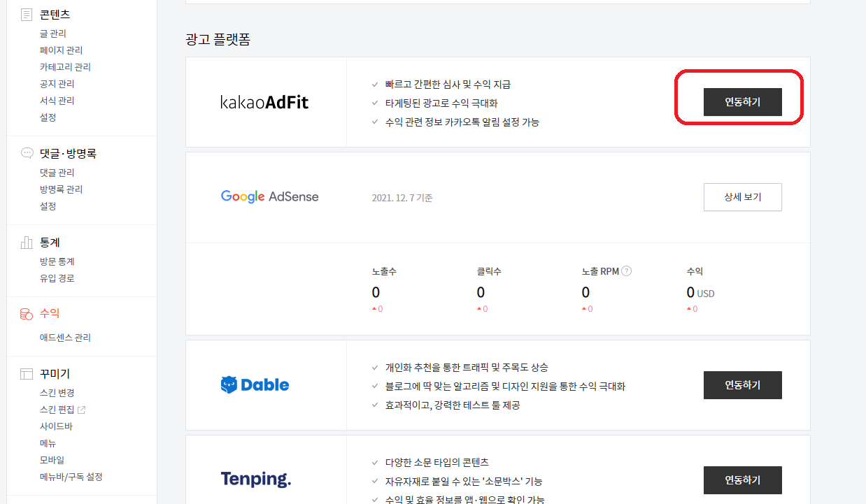Screen dimensions: 866x504
Task: Go to 스킨 변경
Action: click(57, 393)
